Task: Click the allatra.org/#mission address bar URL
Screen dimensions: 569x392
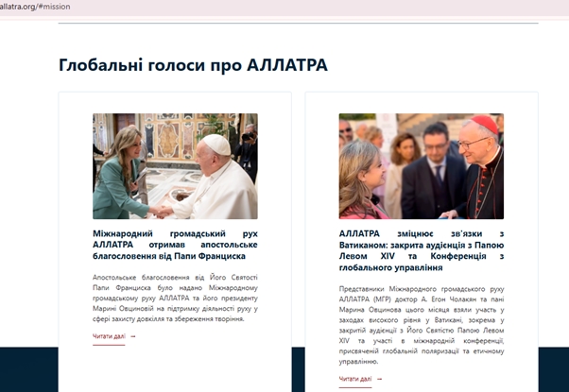Action: [35, 7]
